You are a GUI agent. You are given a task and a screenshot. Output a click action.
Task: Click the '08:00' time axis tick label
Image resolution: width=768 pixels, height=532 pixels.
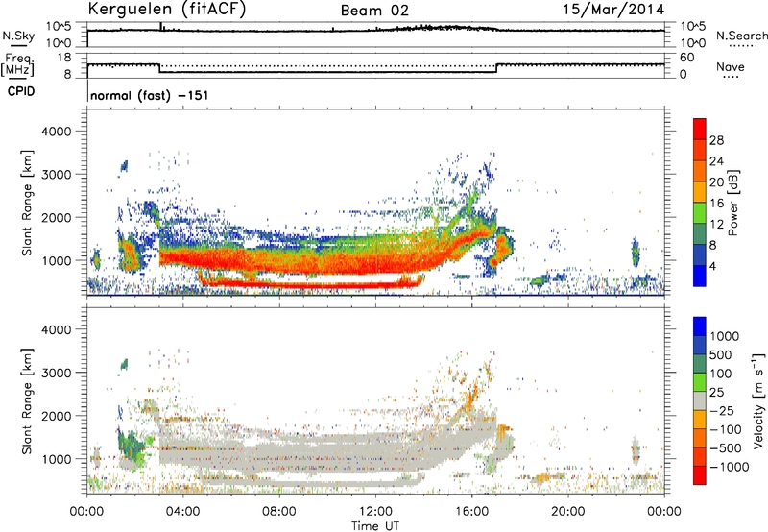coord(278,512)
